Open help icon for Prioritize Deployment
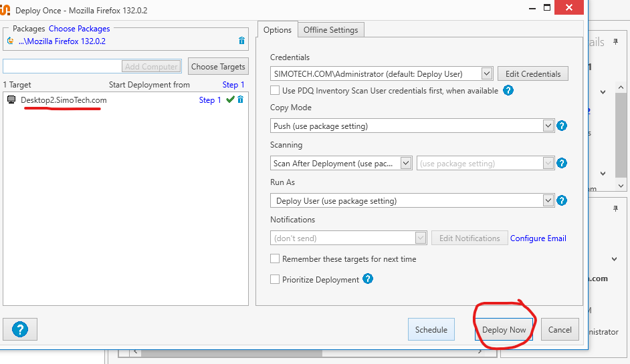The width and height of the screenshot is (630, 364). pos(368,279)
